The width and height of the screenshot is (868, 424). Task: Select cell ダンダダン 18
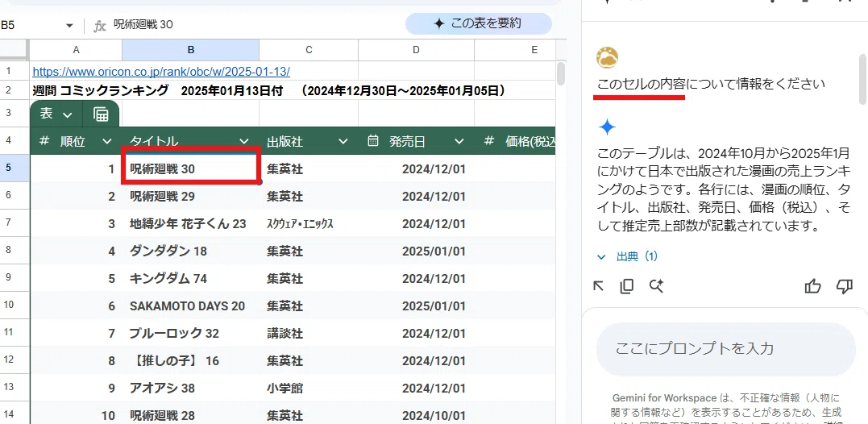190,251
